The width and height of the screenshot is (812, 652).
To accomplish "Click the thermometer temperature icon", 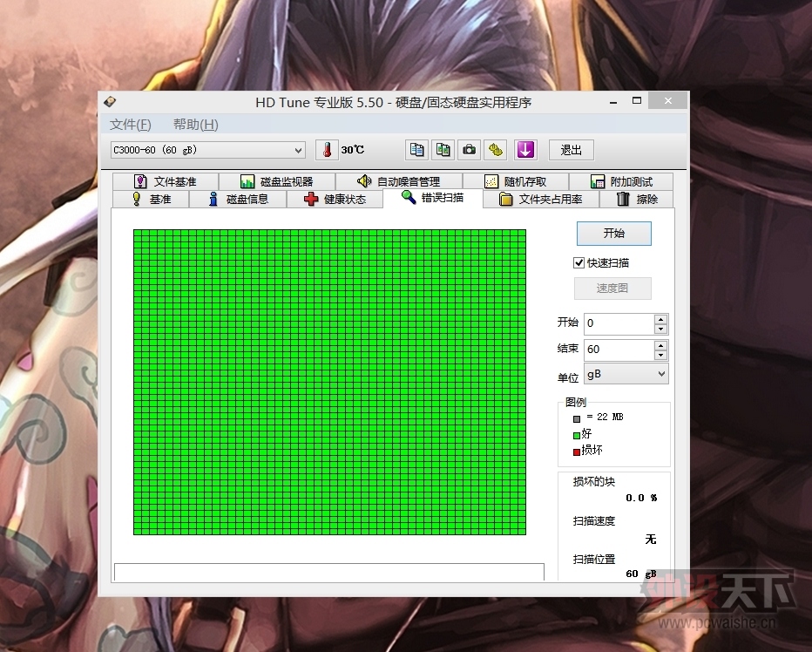I will (328, 150).
